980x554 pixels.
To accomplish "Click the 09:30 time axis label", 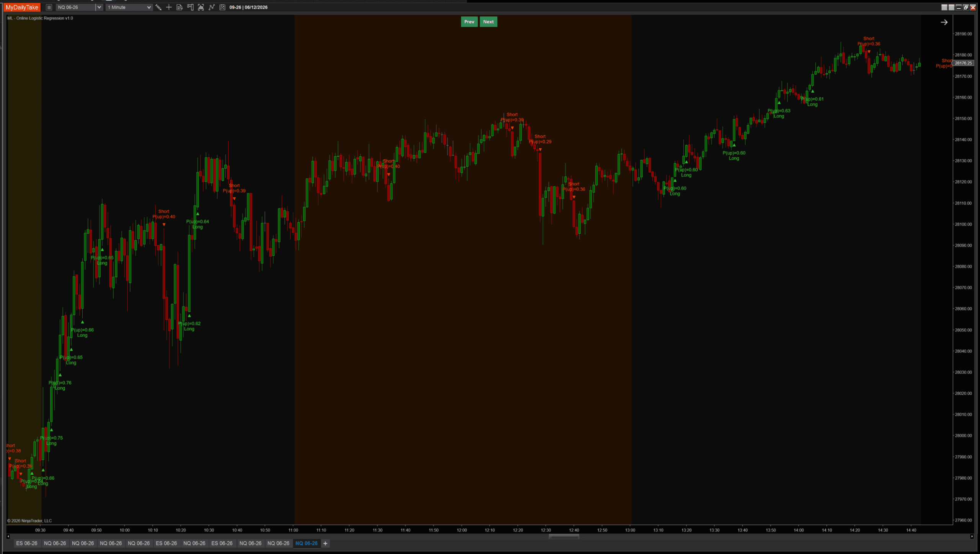I will pos(40,530).
